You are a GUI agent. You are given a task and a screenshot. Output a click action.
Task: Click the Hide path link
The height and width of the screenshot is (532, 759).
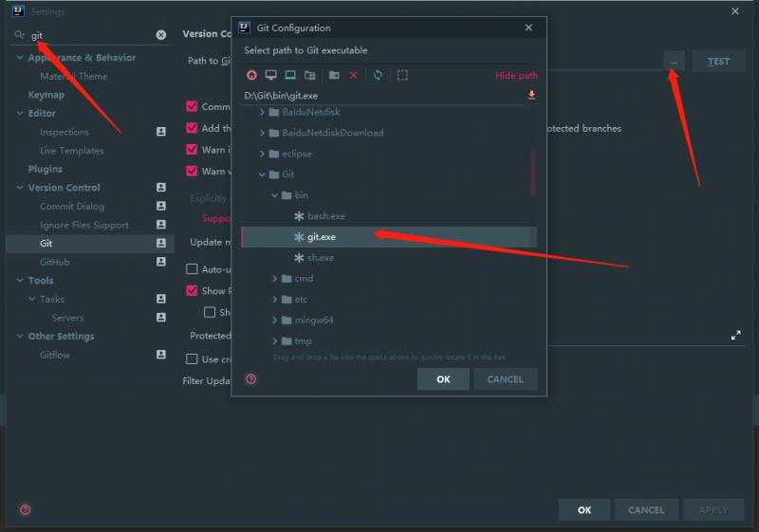click(x=516, y=76)
